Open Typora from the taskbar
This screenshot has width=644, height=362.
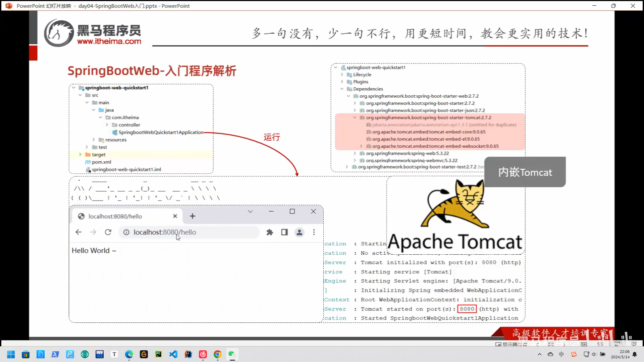point(114,354)
